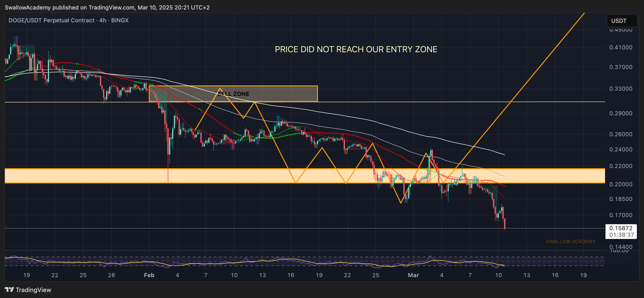Click the 0.41000 price axis label
The width and height of the screenshot is (644, 298).
click(621, 47)
